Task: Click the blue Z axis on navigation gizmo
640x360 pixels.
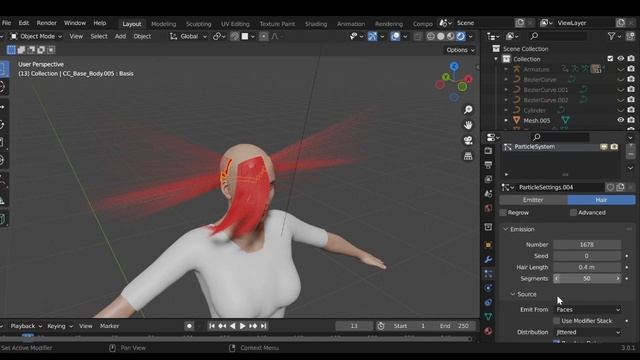Action: [x=454, y=66]
